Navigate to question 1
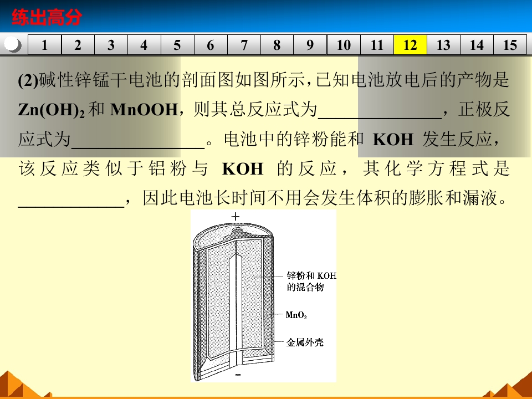 tap(45, 45)
